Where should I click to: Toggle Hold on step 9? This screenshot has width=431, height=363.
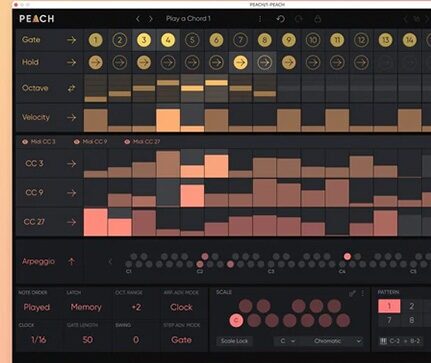click(x=289, y=62)
